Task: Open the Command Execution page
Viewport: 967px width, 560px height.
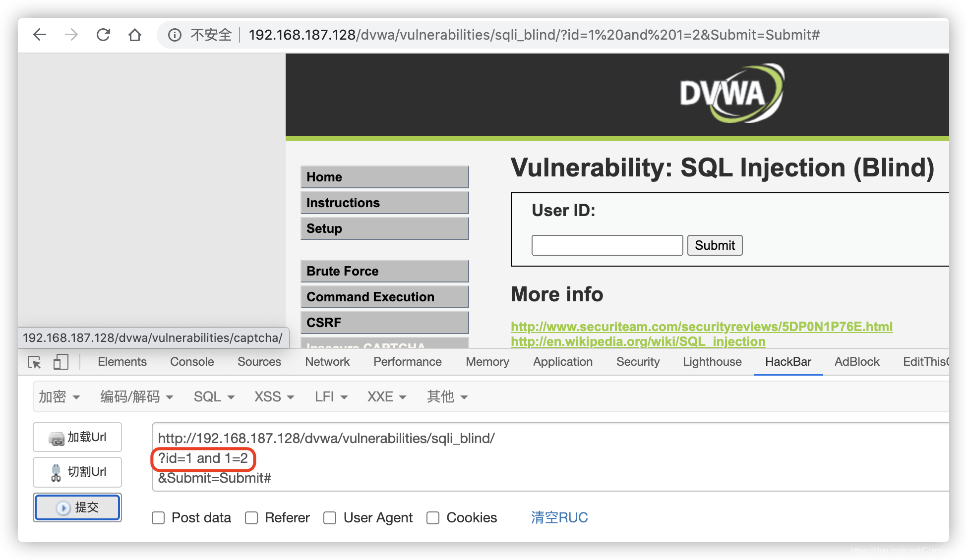Action: tap(384, 297)
